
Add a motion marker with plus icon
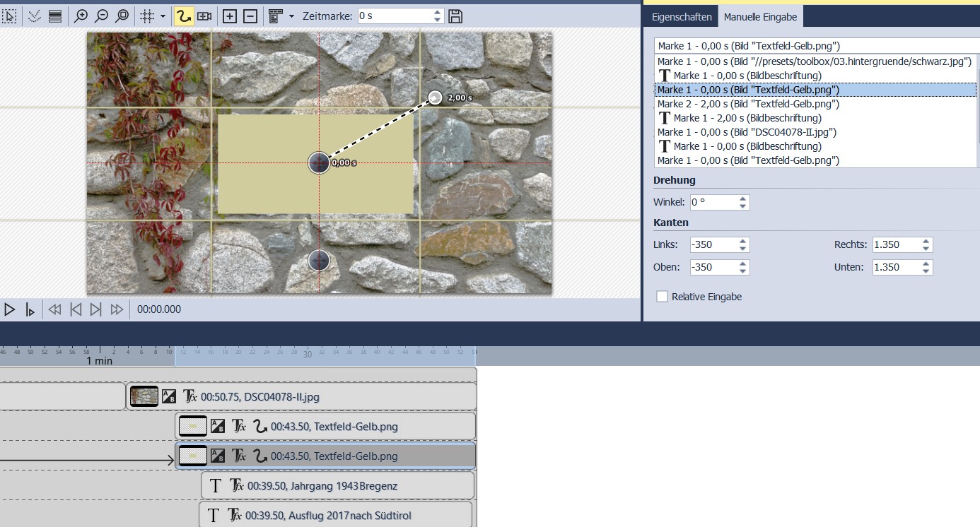click(x=230, y=16)
